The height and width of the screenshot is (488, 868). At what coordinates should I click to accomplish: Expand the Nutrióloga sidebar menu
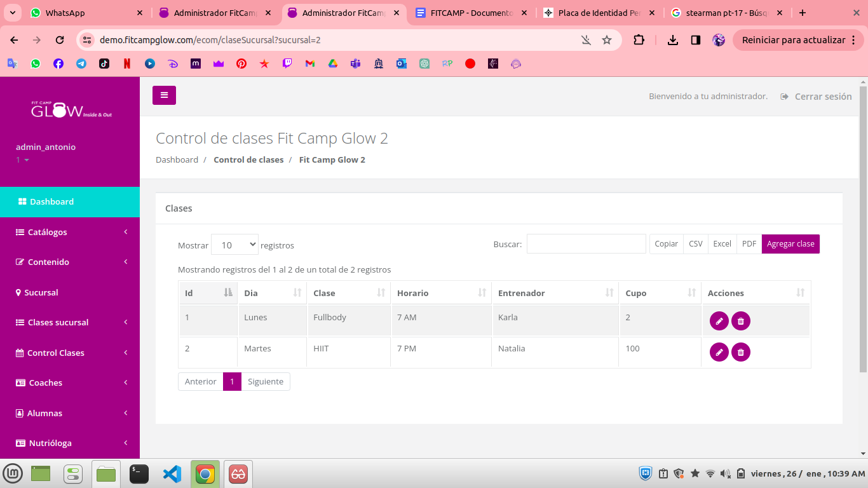(x=70, y=443)
